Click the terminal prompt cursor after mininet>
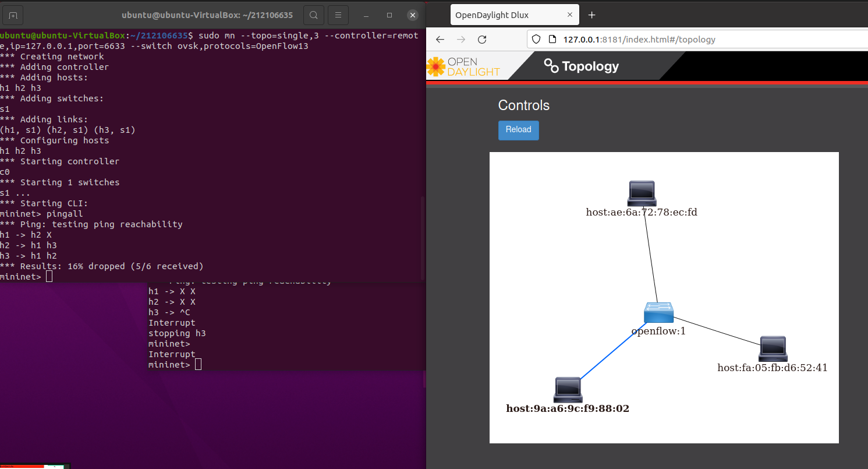Image resolution: width=868 pixels, height=469 pixels. click(x=49, y=277)
